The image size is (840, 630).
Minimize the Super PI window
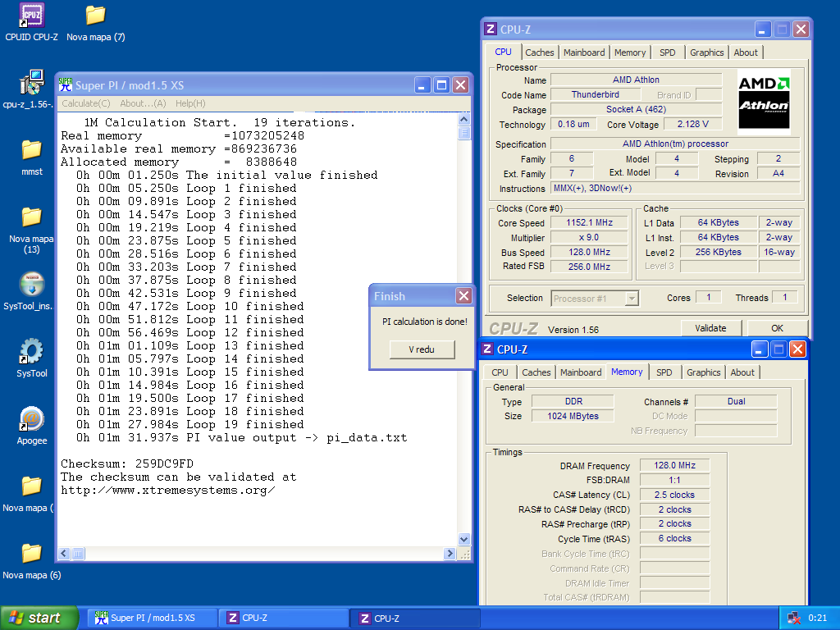(x=422, y=84)
